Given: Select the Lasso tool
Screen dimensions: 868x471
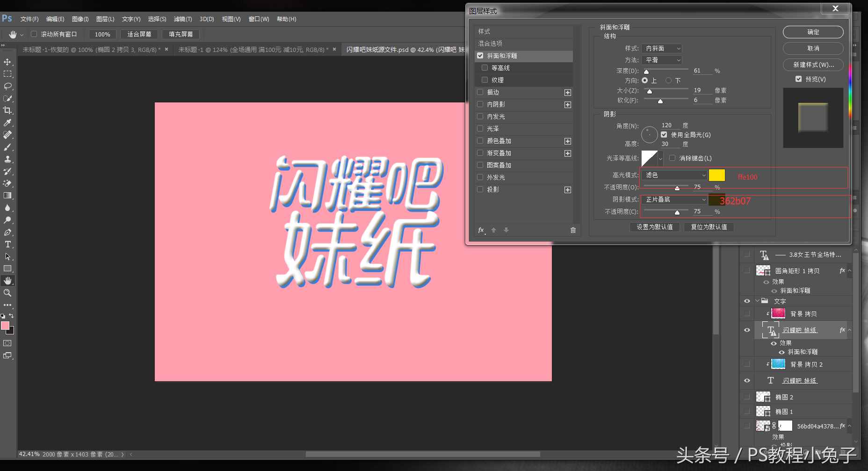Looking at the screenshot, I should pyautogui.click(x=7, y=86).
